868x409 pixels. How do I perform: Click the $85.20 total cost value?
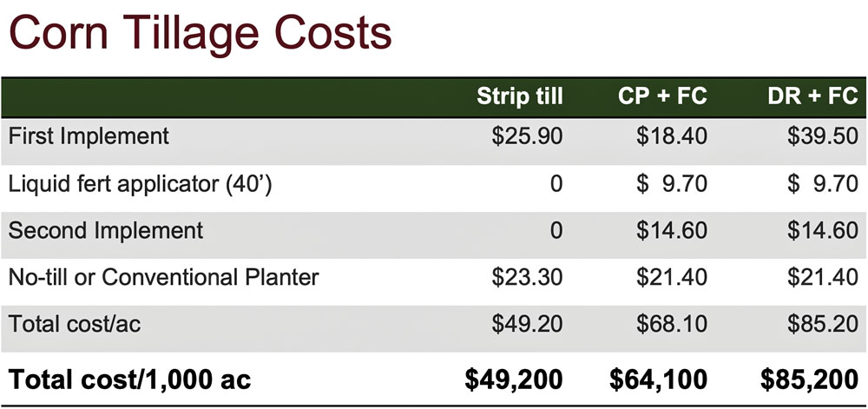[x=823, y=324]
